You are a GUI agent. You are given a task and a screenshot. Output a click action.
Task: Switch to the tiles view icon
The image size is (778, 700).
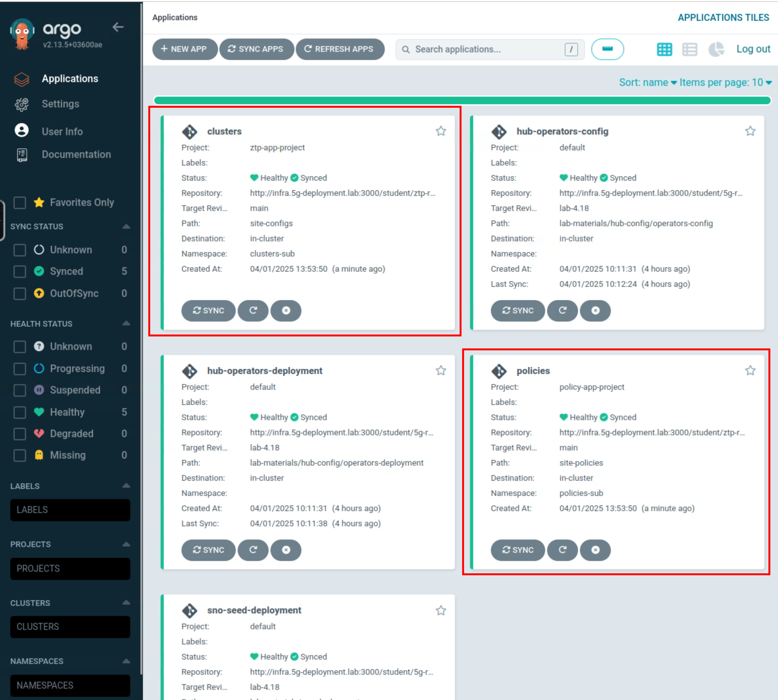pos(664,49)
